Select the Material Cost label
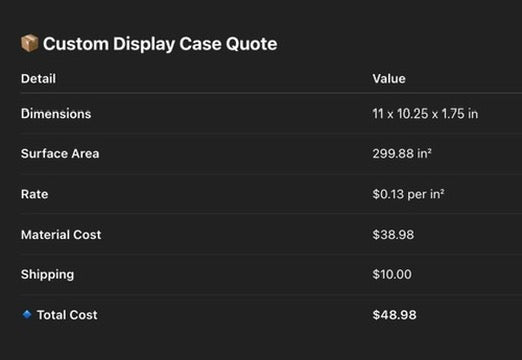 point(61,235)
